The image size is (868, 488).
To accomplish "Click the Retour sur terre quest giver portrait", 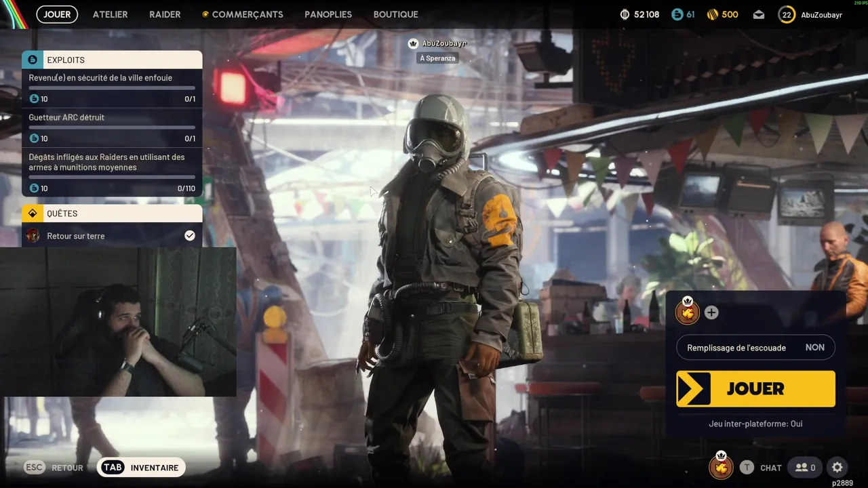I will coord(33,235).
